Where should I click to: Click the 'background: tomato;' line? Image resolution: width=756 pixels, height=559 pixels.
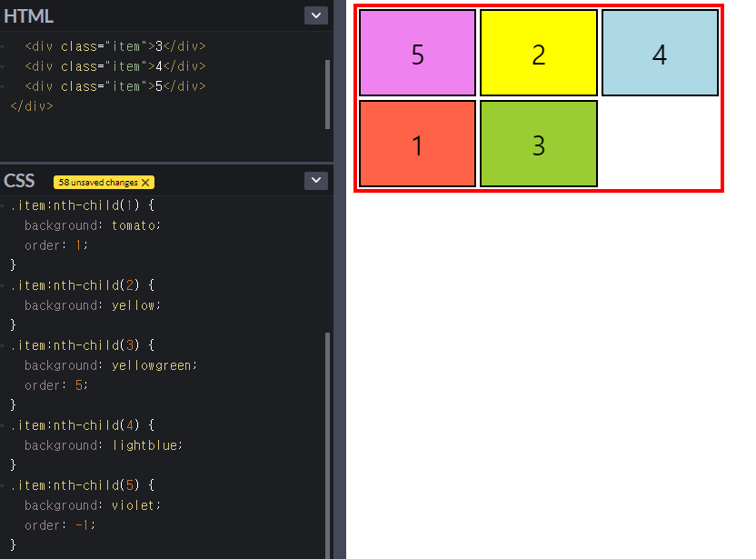93,225
